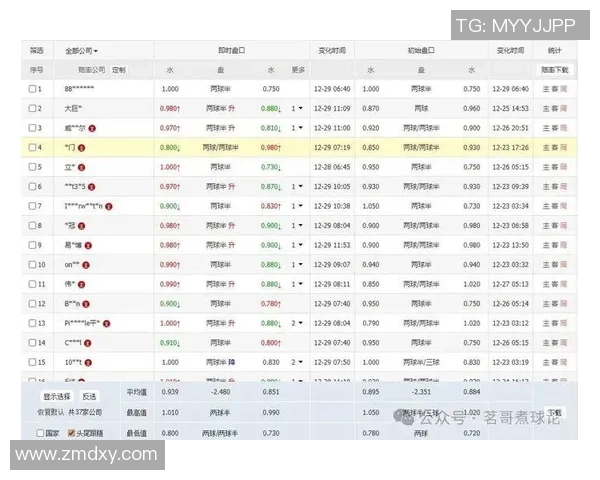The width and height of the screenshot is (600, 480).
Task: Click the 客 link in row 4
Action: click(555, 147)
